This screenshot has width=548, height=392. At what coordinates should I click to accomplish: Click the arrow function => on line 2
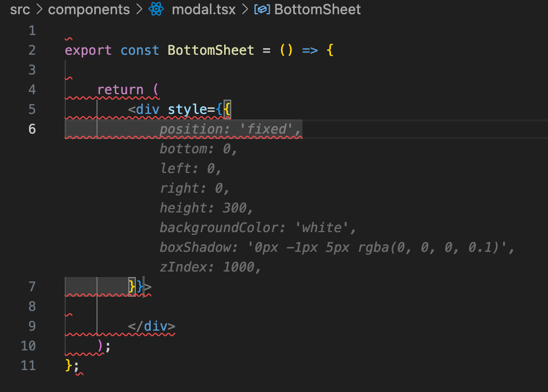coord(310,50)
